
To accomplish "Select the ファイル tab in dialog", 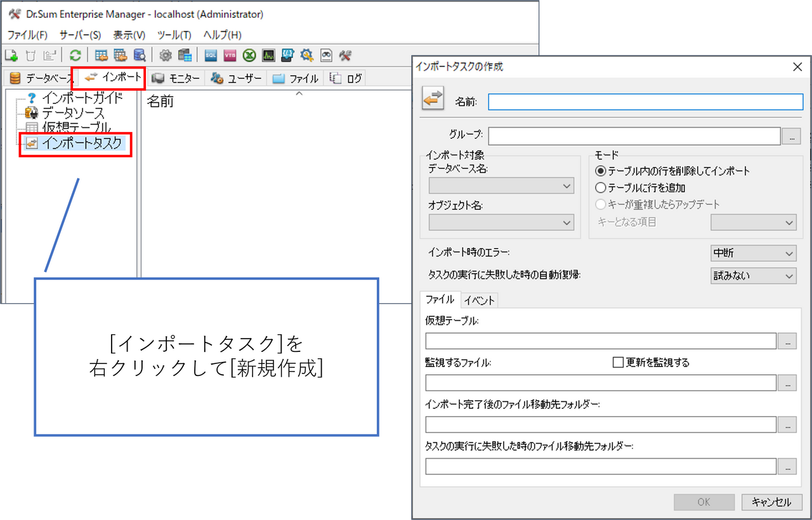I will click(x=440, y=300).
